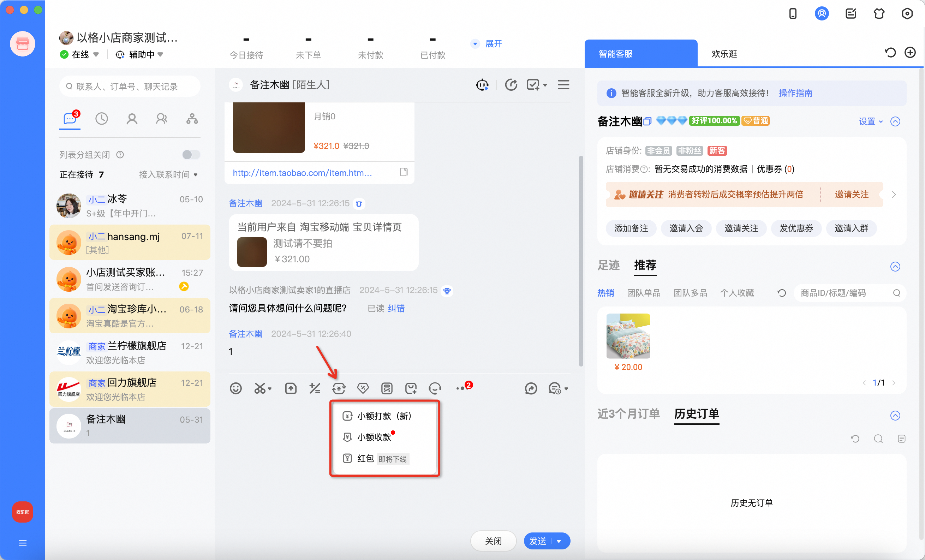The width and height of the screenshot is (925, 560).
Task: Click the coupon tag icon in toolbar
Action: 363,388
